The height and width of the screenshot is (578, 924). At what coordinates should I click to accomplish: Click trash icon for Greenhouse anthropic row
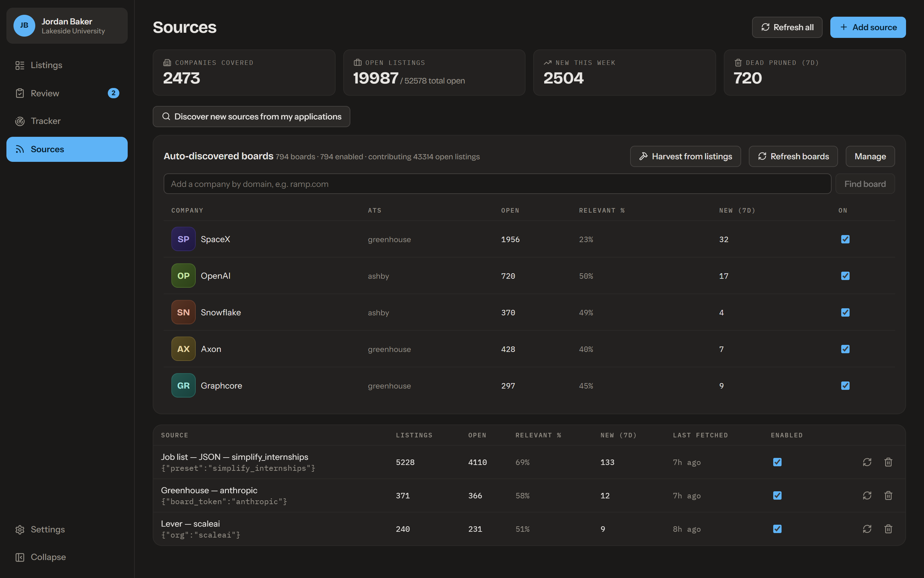tap(888, 495)
